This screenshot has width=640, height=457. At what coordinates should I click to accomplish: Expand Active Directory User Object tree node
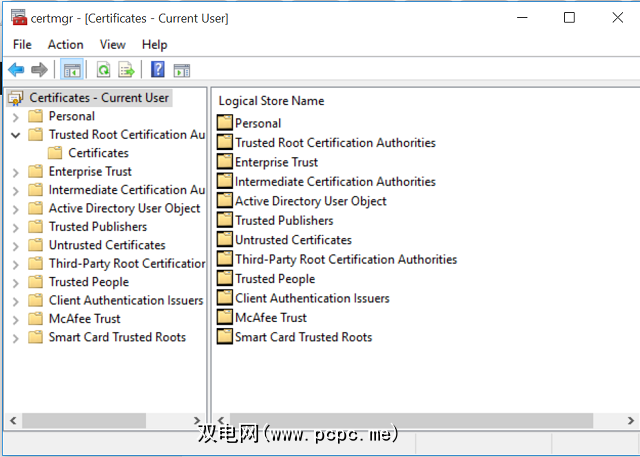click(16, 210)
